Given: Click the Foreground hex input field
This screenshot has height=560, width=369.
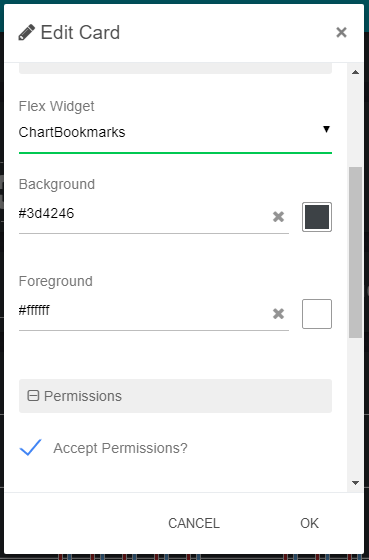Looking at the screenshot, I should (143, 311).
